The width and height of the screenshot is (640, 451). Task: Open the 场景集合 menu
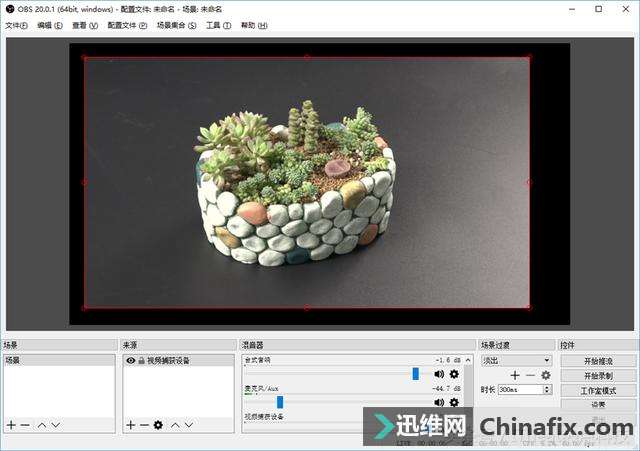(x=177, y=25)
